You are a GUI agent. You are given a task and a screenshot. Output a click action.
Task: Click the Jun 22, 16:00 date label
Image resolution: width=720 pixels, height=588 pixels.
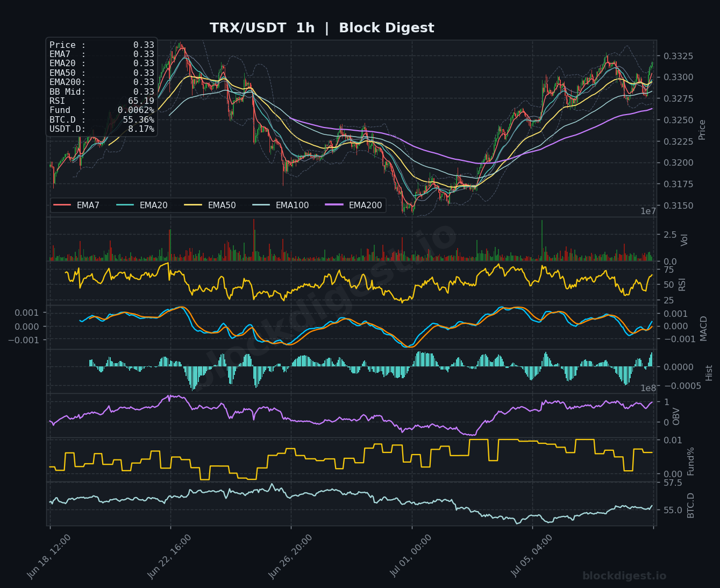click(x=169, y=556)
